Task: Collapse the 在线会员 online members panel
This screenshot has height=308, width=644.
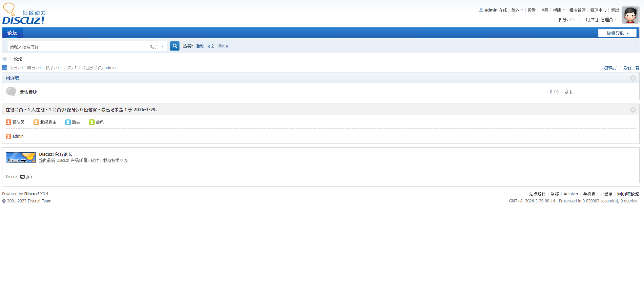Action: (632, 110)
